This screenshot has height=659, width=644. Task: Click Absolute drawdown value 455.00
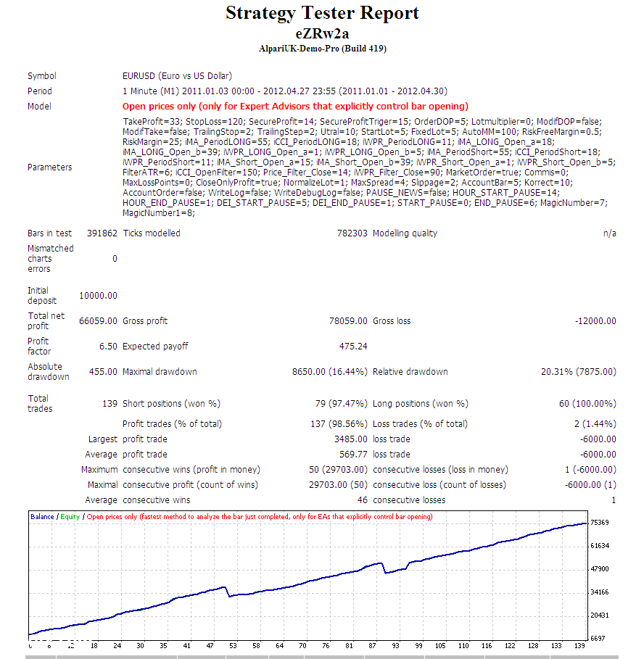[103, 372]
